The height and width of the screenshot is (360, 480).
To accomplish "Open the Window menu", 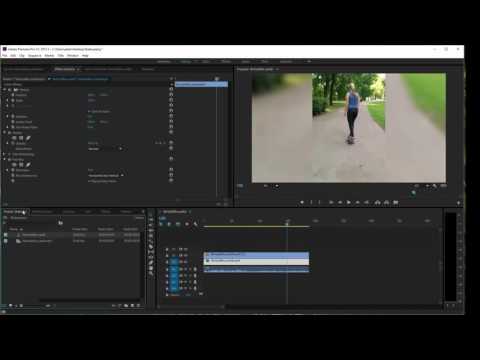I will 73,55.
